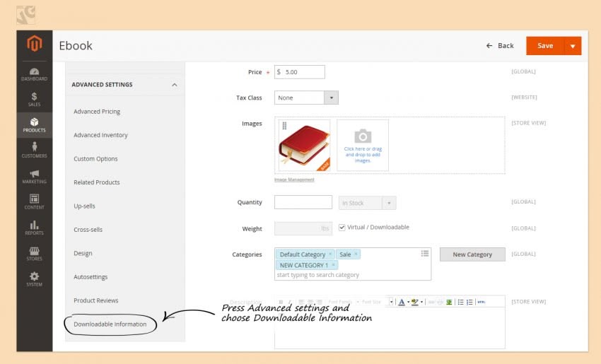This screenshot has width=601, height=364.
Task: Open the System sidebar menu
Action: click(34, 279)
